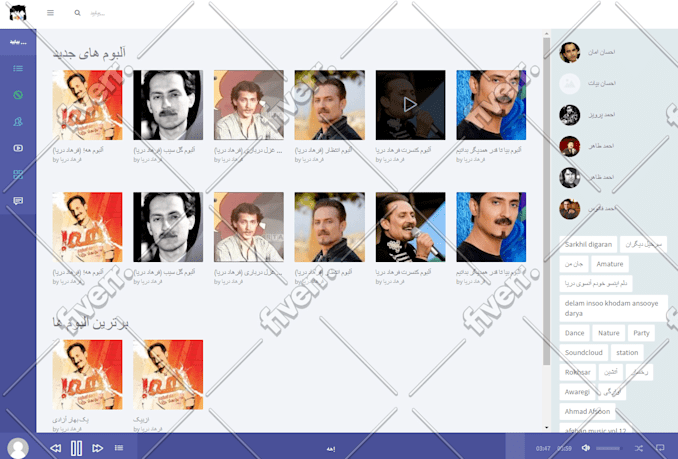
Task: Select the 'Nature' tag
Action: pyautogui.click(x=608, y=333)
